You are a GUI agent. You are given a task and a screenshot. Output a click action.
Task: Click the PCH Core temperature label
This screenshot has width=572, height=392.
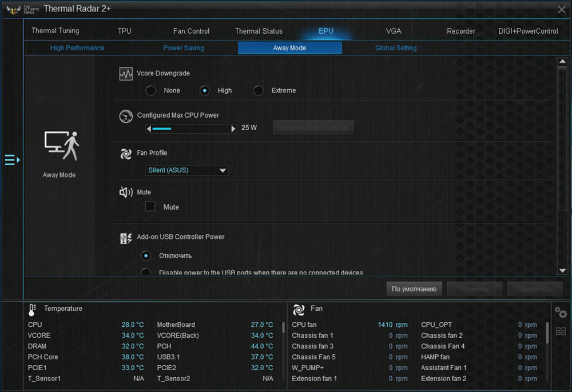click(43, 357)
